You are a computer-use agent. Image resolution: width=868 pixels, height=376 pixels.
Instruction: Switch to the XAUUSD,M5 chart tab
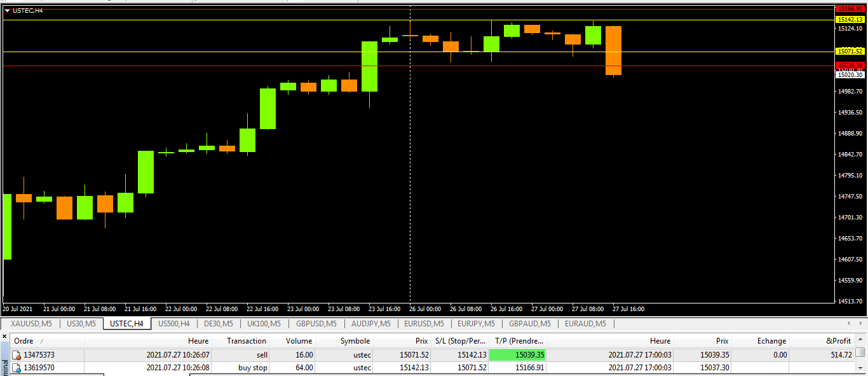31,324
